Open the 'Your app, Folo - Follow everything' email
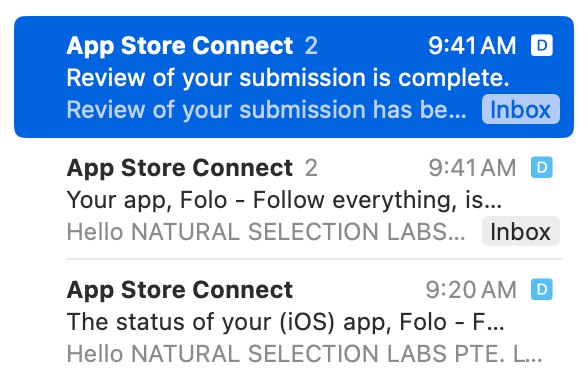The width and height of the screenshot is (588, 376). (x=284, y=200)
